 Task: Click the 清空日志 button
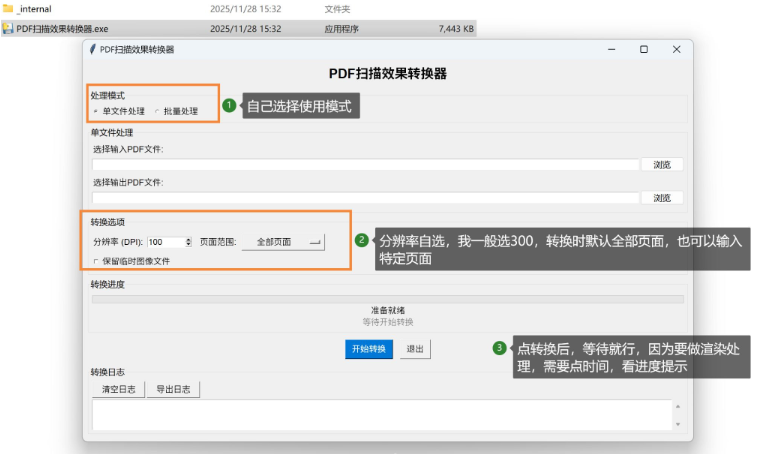118,389
